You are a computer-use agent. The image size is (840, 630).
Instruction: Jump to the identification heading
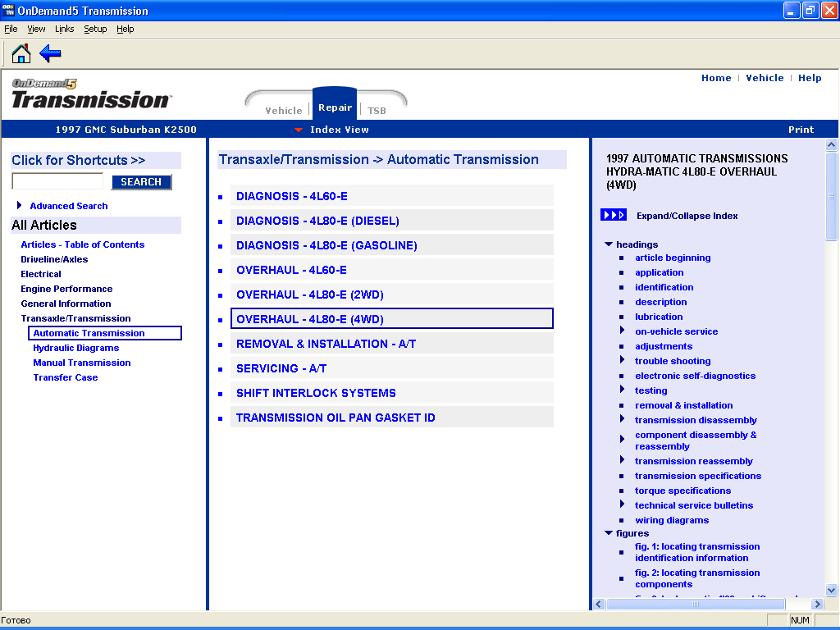click(x=664, y=287)
